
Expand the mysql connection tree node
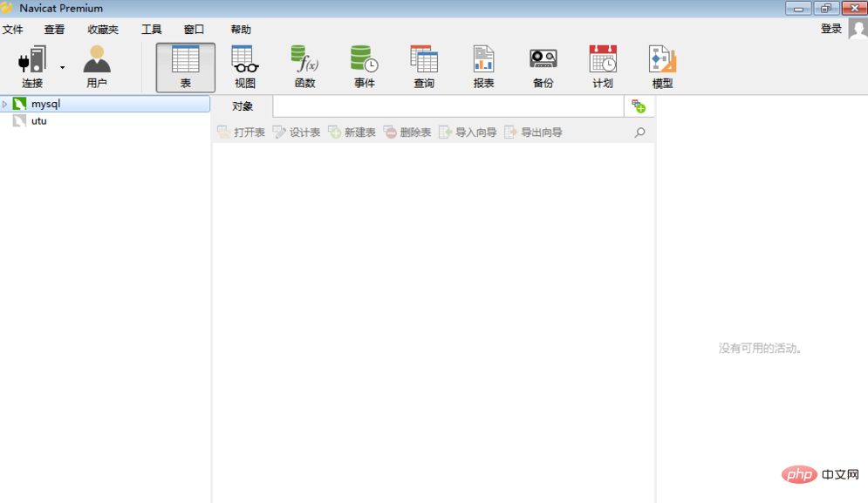(x=4, y=104)
